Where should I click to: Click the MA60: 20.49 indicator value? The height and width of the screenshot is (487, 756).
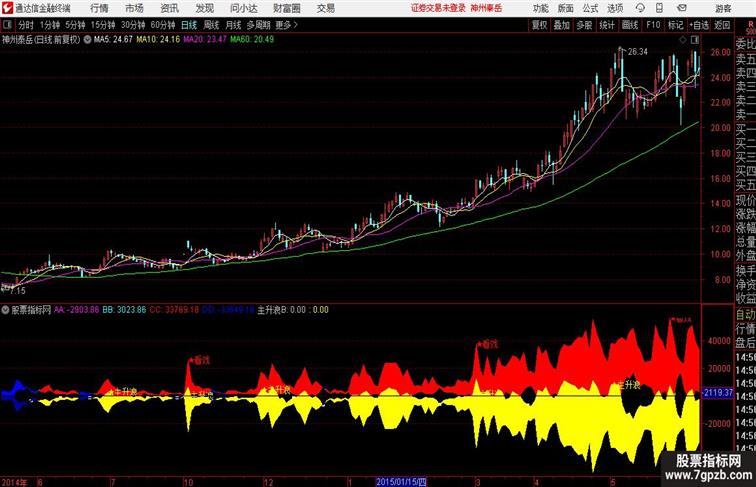pos(252,40)
